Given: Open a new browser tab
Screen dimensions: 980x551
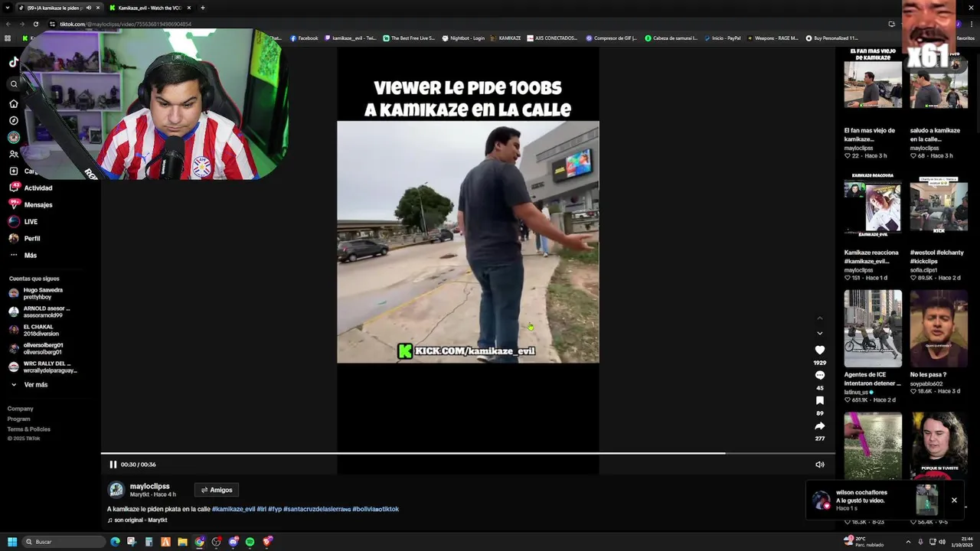Looking at the screenshot, I should pos(202,8).
